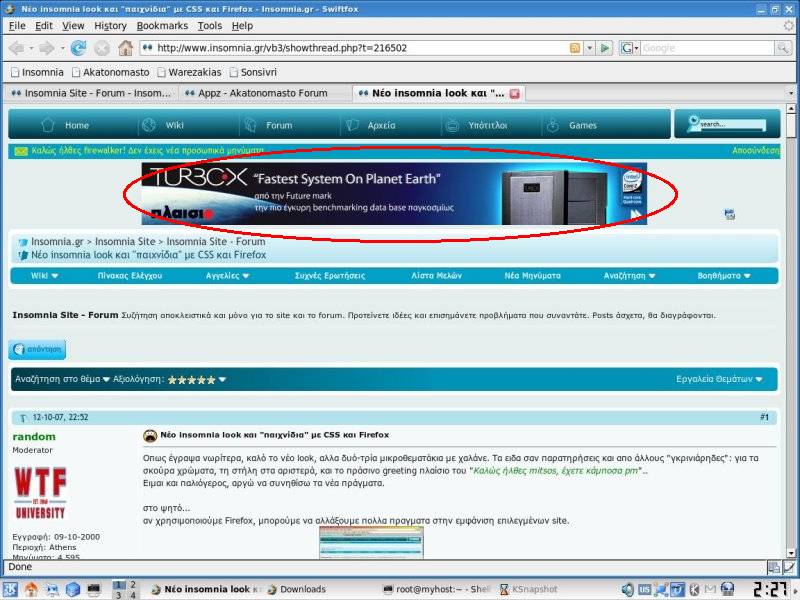This screenshot has height=600, width=800.
Task: Click the Αποσύνδεση logout link
Action: (x=756, y=151)
